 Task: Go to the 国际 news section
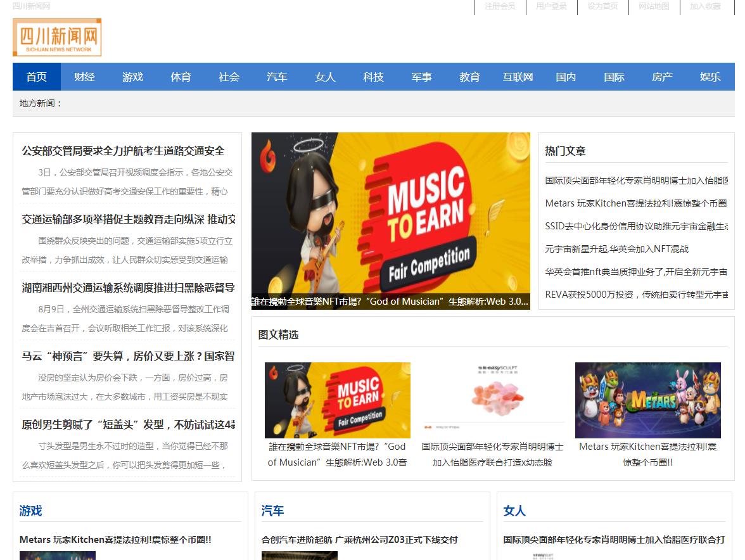point(614,77)
